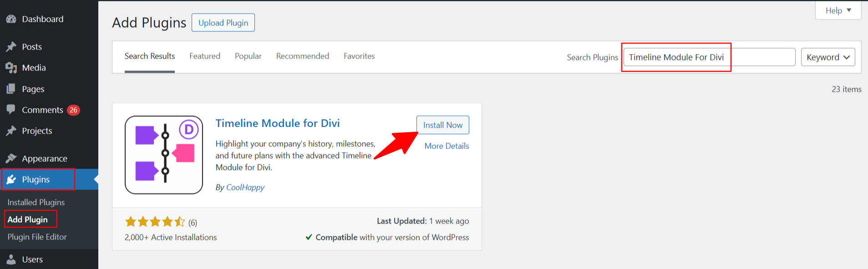868x269 pixels.
Task: Click the Users person icon
Action: coord(11,259)
